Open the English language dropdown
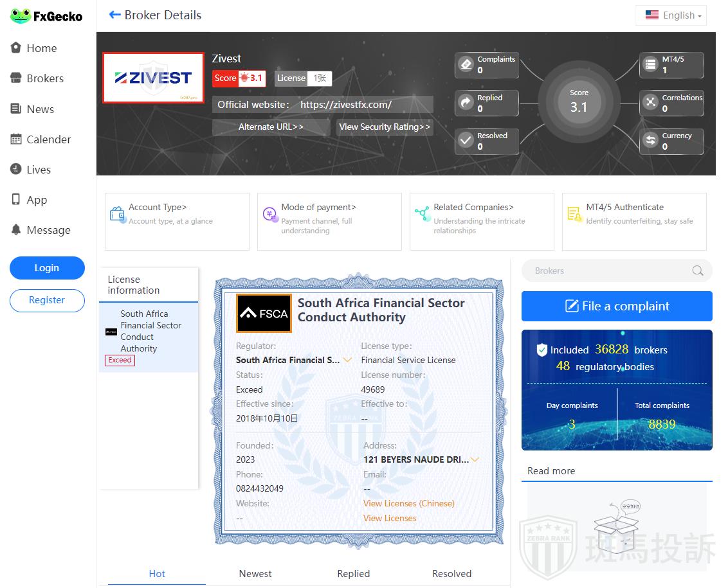 click(x=671, y=15)
